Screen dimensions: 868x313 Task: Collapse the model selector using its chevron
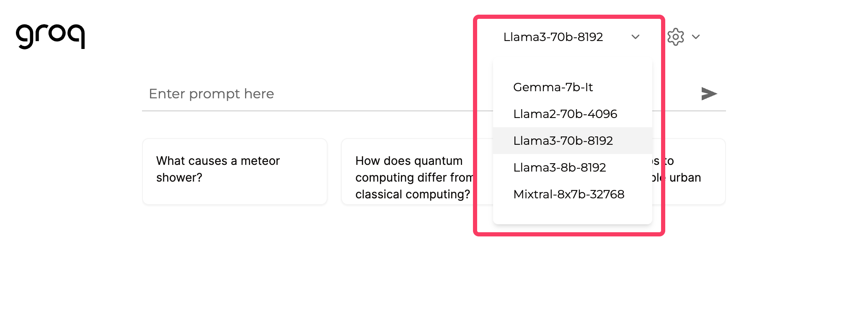coord(635,37)
